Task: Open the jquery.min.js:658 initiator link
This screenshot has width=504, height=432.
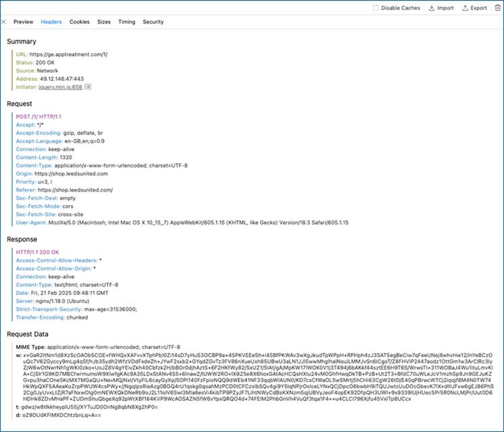Action: [x=60, y=87]
